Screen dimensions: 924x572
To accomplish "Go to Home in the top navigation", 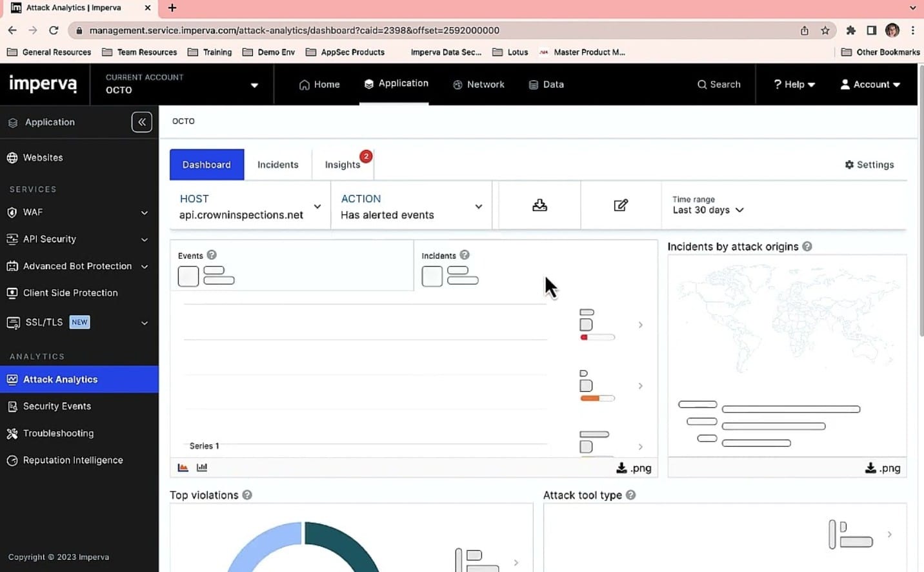I will tap(319, 85).
